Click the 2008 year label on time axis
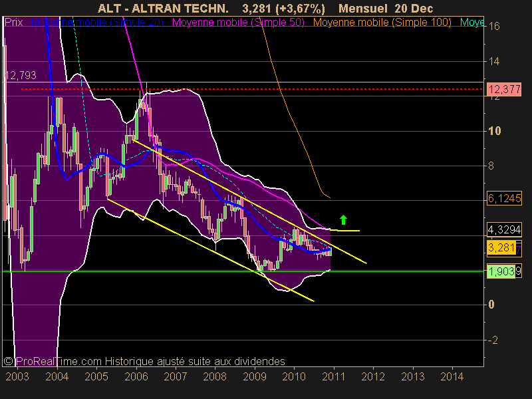532x399 pixels. 215,376
